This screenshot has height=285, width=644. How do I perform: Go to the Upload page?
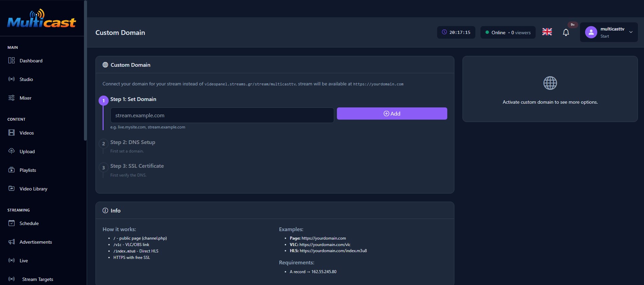coord(27,151)
